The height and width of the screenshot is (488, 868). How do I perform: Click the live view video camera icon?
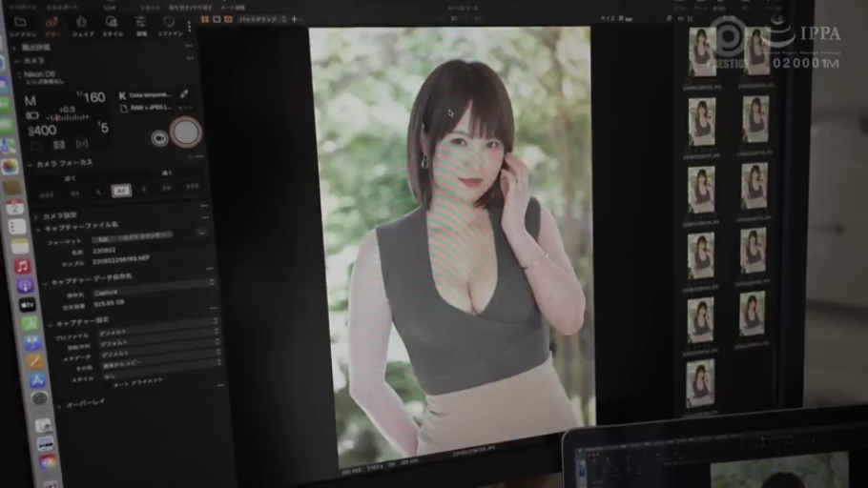click(x=159, y=137)
